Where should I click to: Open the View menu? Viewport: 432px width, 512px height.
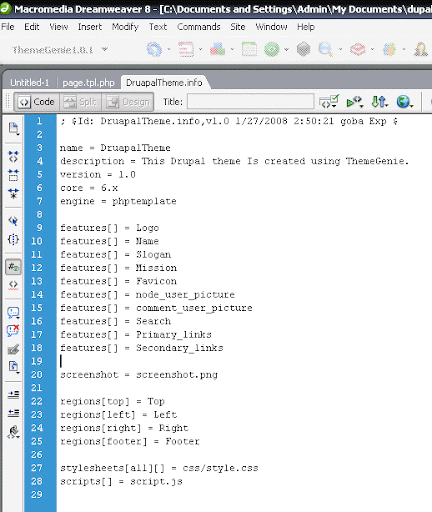59,27
